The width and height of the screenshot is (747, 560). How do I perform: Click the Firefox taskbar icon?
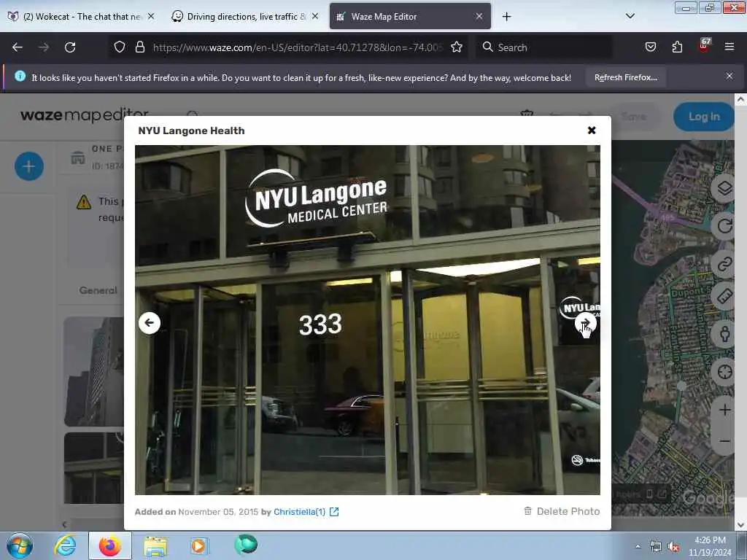coord(110,546)
